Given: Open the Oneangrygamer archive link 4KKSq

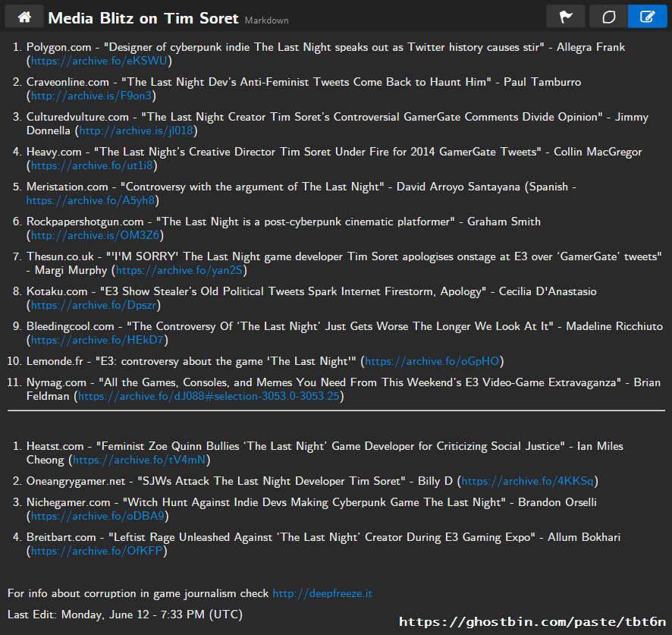Looking at the screenshot, I should 528,481.
